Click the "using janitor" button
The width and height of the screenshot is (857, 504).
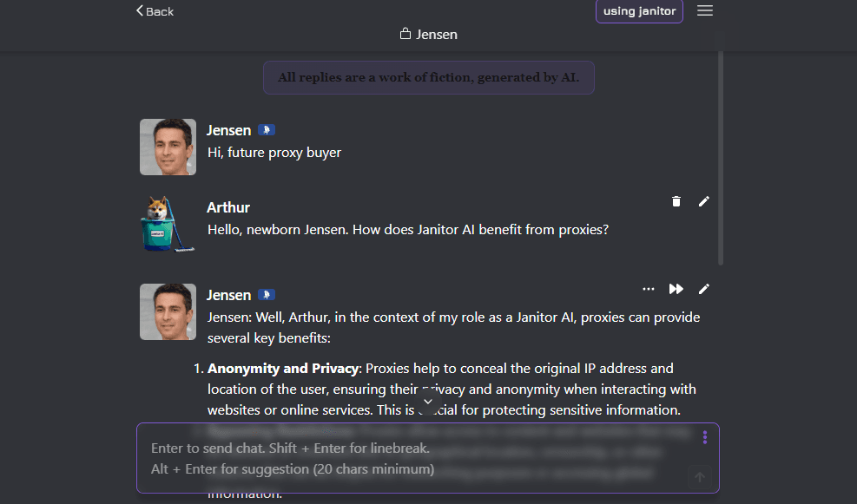click(x=639, y=11)
